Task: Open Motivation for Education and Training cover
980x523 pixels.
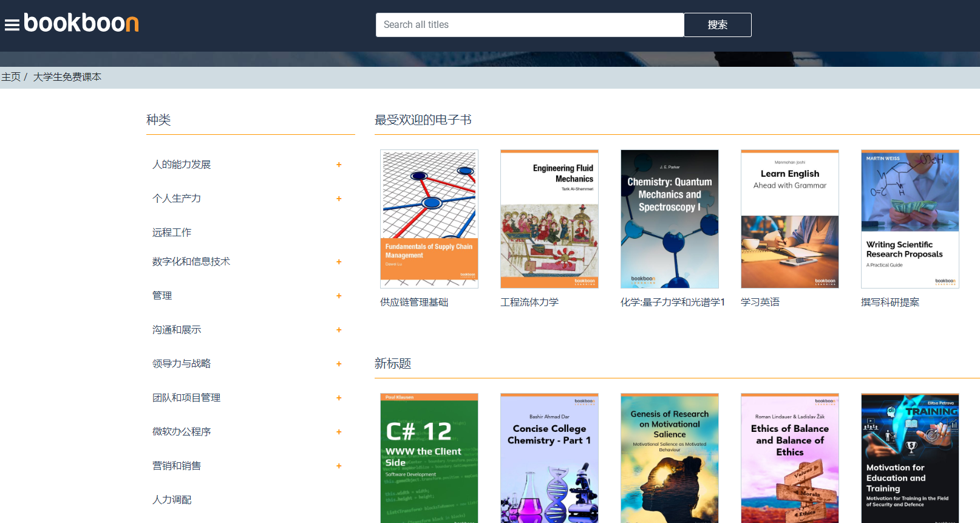Action: tap(910, 458)
